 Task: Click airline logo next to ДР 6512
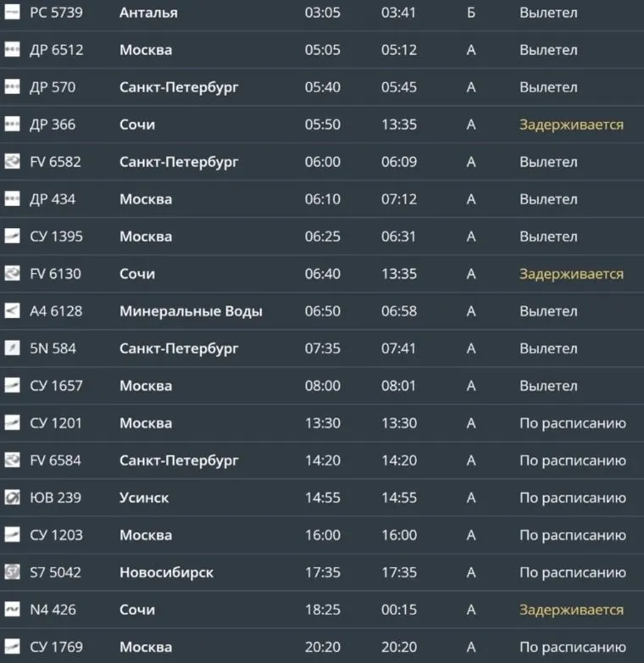pyautogui.click(x=12, y=50)
